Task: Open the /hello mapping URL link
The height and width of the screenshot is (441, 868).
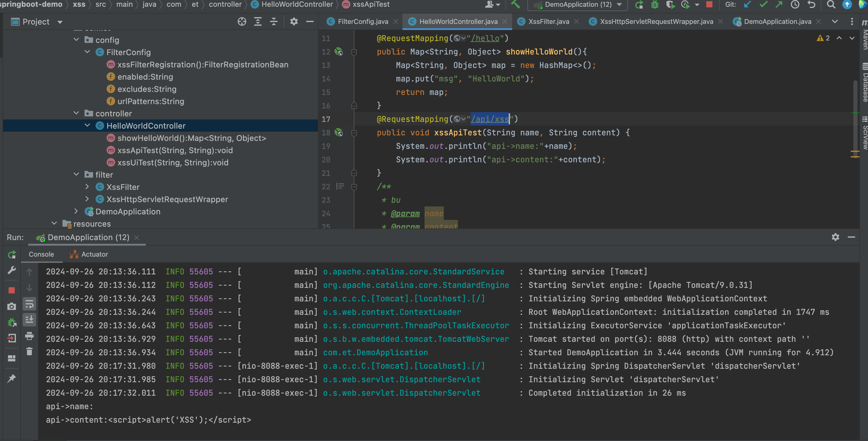Action: coord(485,38)
